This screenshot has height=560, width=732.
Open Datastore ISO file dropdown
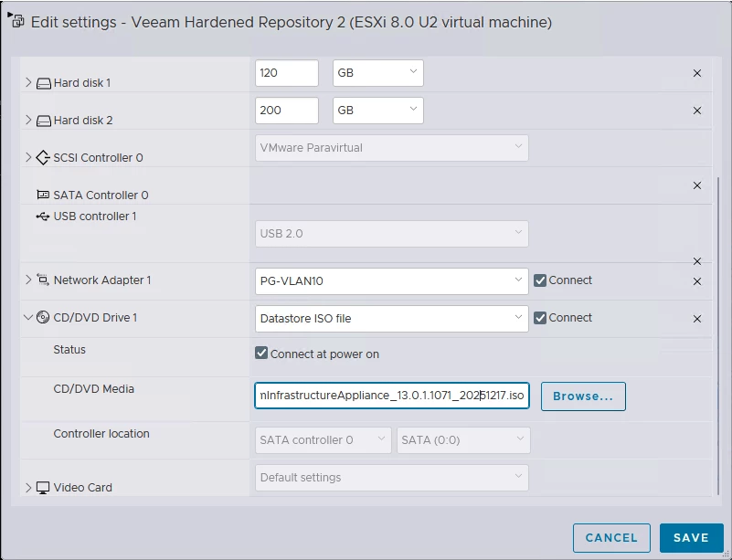coord(392,319)
